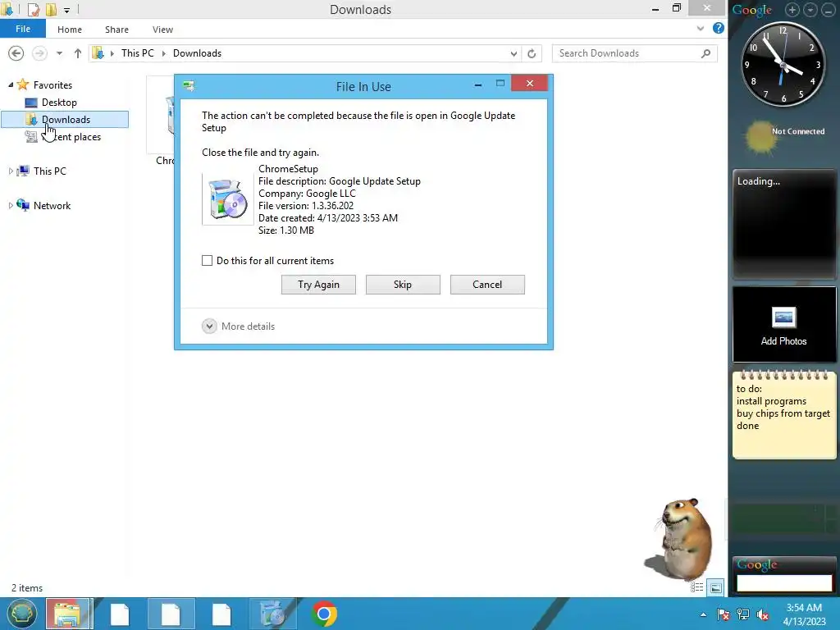Click This PC in the address breadcrumb
The height and width of the screenshot is (630, 840).
[137, 53]
